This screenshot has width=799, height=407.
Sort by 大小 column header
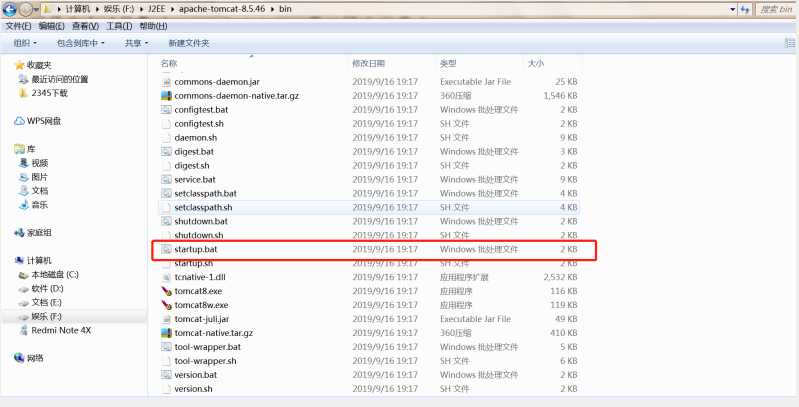coord(536,63)
